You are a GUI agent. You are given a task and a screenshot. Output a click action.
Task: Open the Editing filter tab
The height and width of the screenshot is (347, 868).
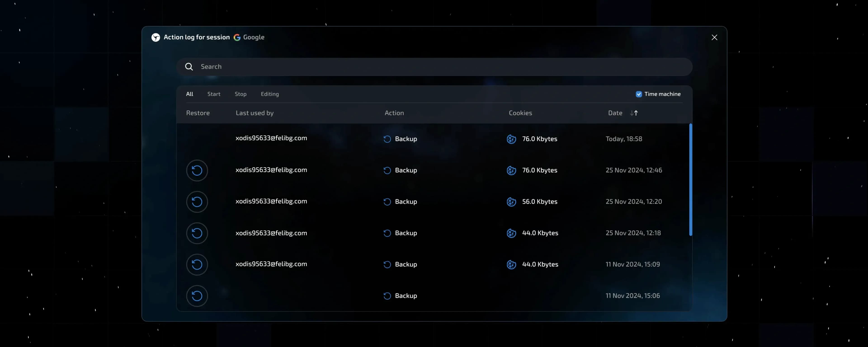point(270,94)
